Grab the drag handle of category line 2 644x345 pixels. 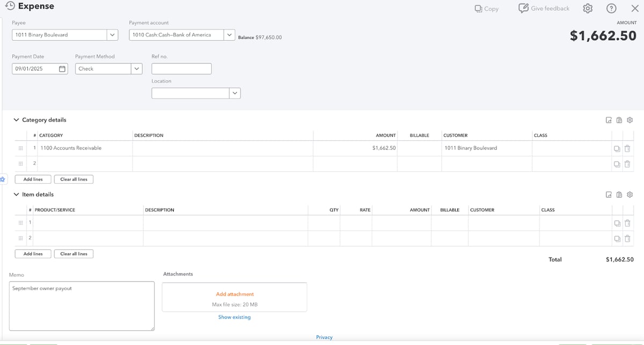[x=20, y=163]
